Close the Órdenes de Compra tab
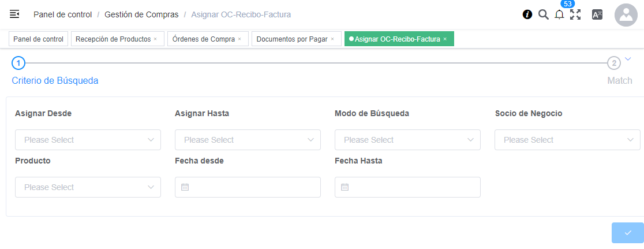This screenshot has height=249, width=644. click(x=239, y=39)
